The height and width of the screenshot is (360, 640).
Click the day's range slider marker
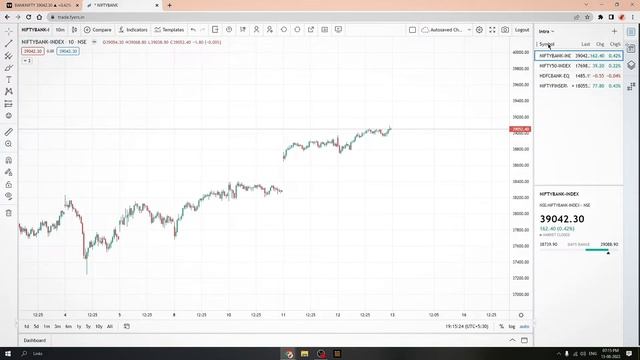click(x=608, y=253)
